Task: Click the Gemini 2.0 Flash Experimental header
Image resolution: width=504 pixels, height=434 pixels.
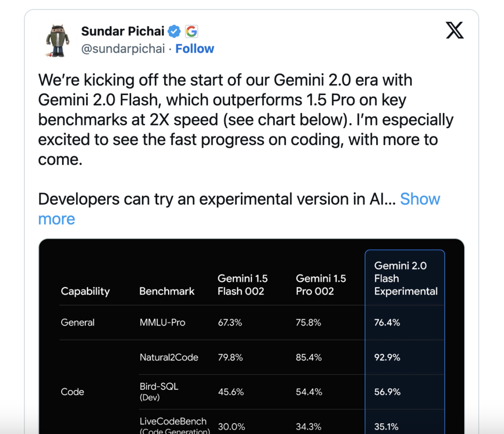Action: click(406, 278)
